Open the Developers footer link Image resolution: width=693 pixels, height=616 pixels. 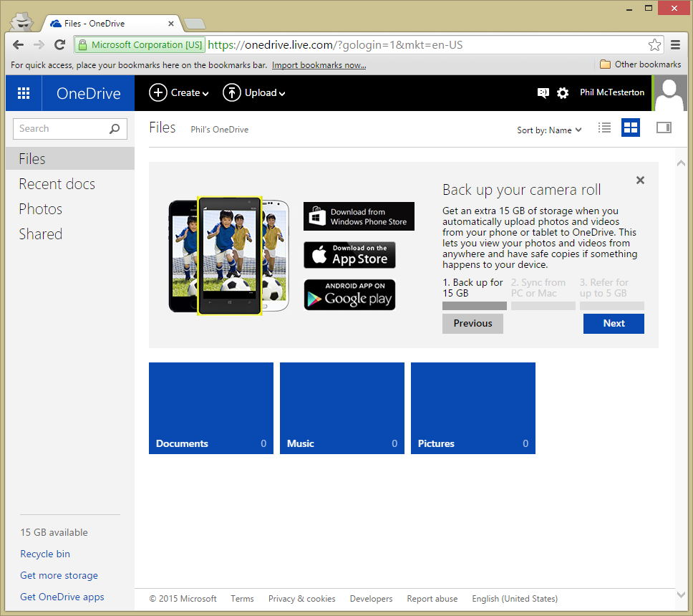click(372, 599)
